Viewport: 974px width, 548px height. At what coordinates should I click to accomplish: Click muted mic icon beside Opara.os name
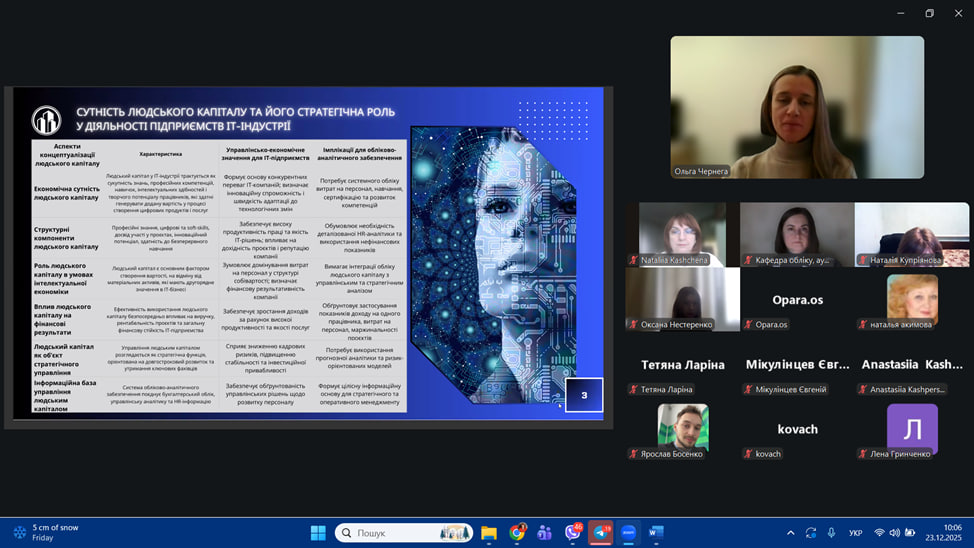tap(748, 325)
